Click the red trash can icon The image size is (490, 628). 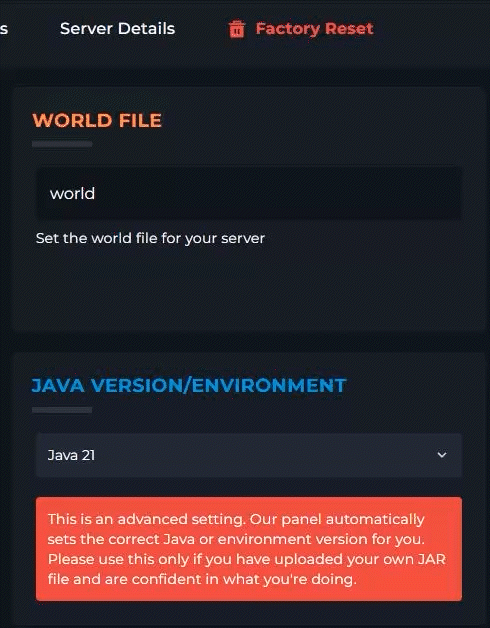tap(236, 29)
